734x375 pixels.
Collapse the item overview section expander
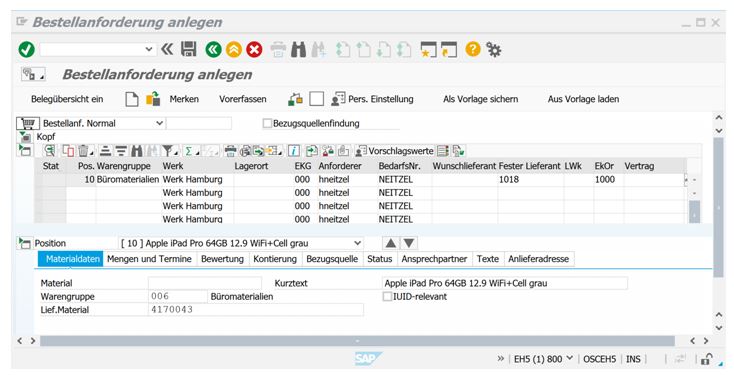click(25, 150)
